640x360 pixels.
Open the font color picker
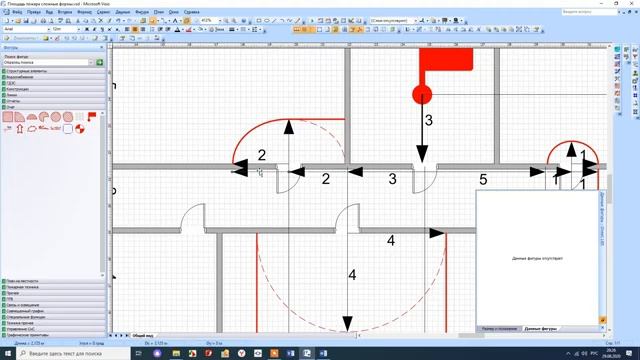(178, 29)
